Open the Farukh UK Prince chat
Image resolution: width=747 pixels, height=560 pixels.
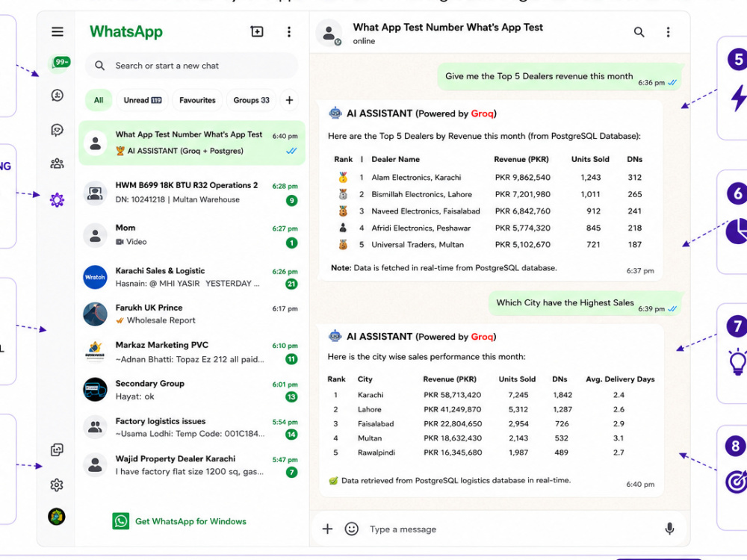pos(191,314)
